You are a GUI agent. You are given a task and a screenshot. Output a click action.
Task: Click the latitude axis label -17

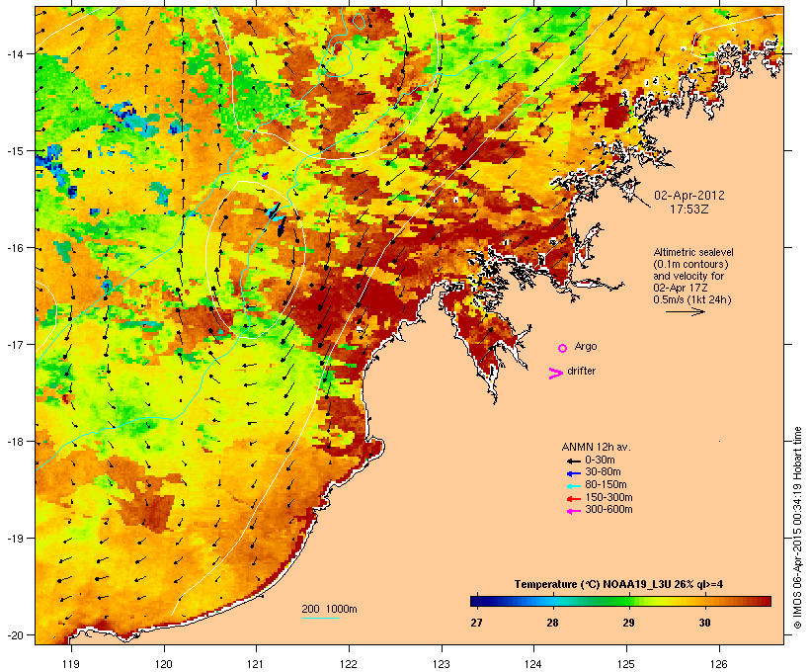coord(14,345)
